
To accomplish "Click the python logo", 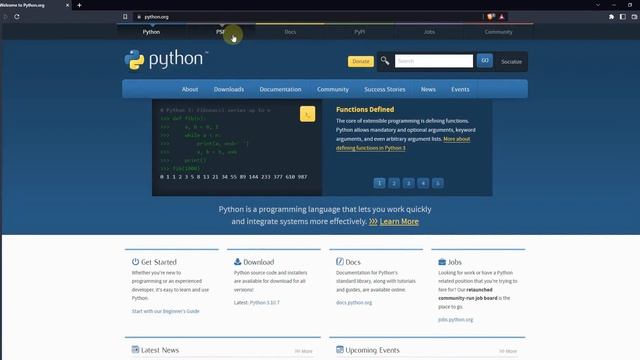I will pyautogui.click(x=166, y=60).
